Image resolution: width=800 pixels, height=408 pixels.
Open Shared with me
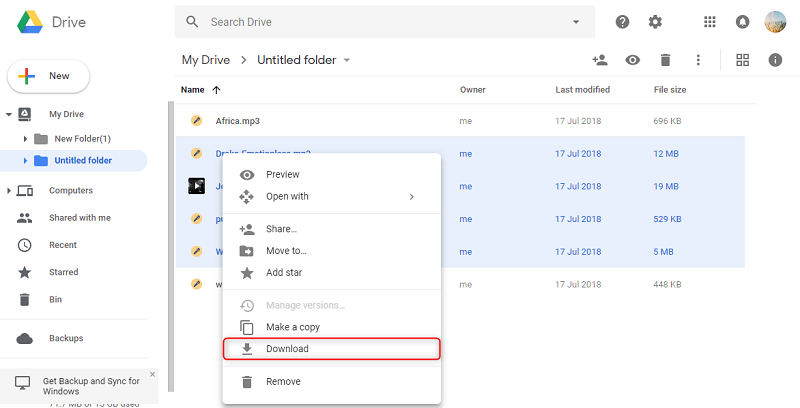[80, 218]
